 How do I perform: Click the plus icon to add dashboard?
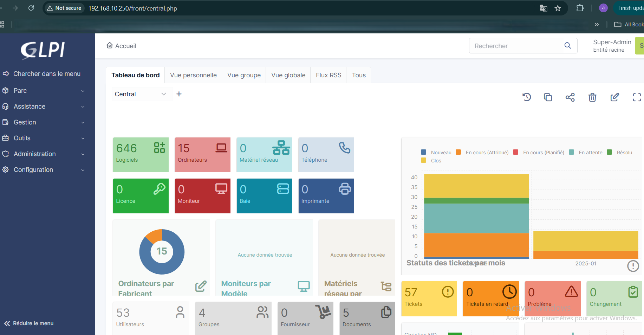tap(179, 94)
